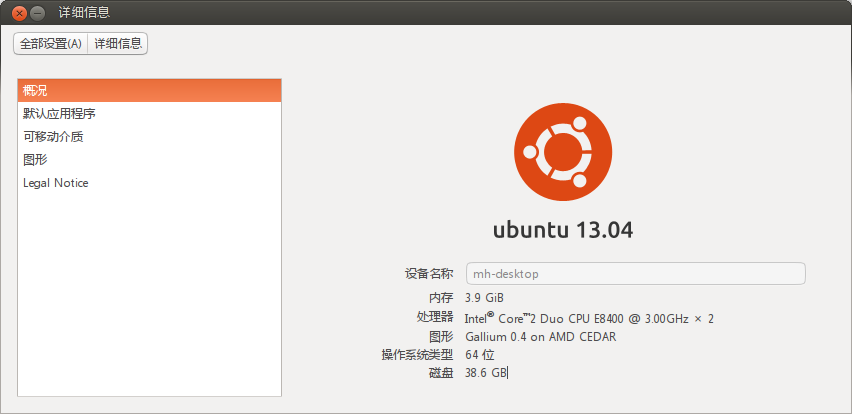Click the 64 位 OS type value
Image resolution: width=852 pixels, height=414 pixels.
point(480,355)
